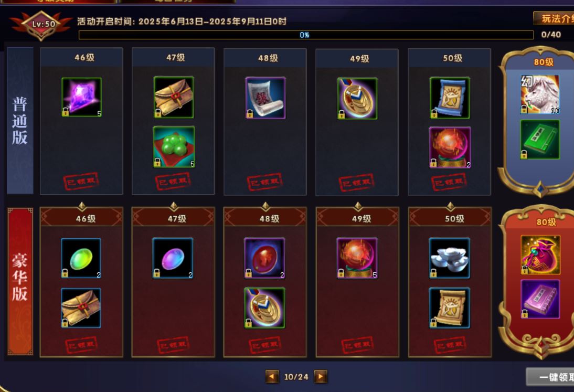Open the gameplay introduction button
The width and height of the screenshot is (574, 392).
(554, 19)
